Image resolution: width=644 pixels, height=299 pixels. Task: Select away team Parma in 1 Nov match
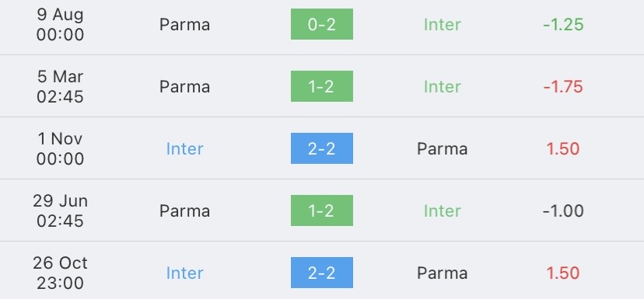[x=443, y=149]
